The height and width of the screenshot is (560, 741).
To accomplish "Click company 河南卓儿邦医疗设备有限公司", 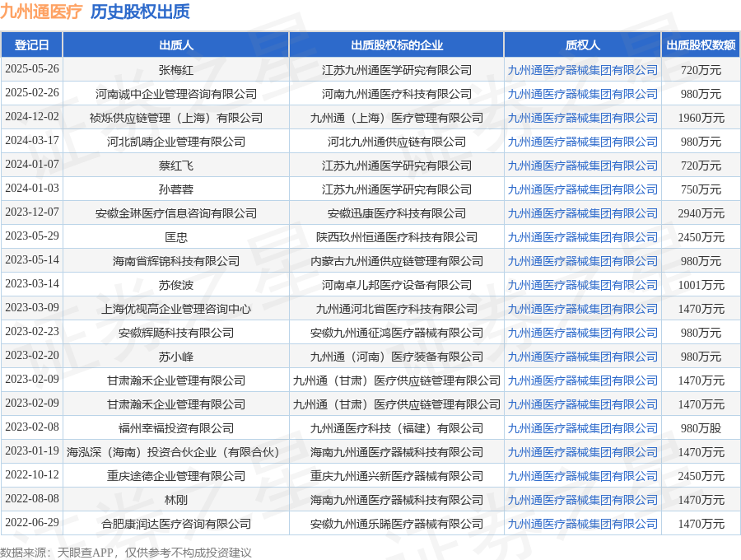I will (397, 285).
